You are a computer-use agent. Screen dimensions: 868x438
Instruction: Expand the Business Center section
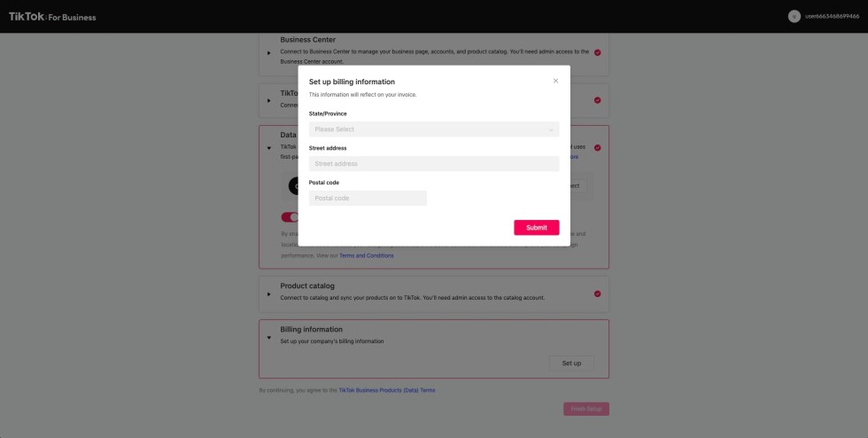pos(269,52)
